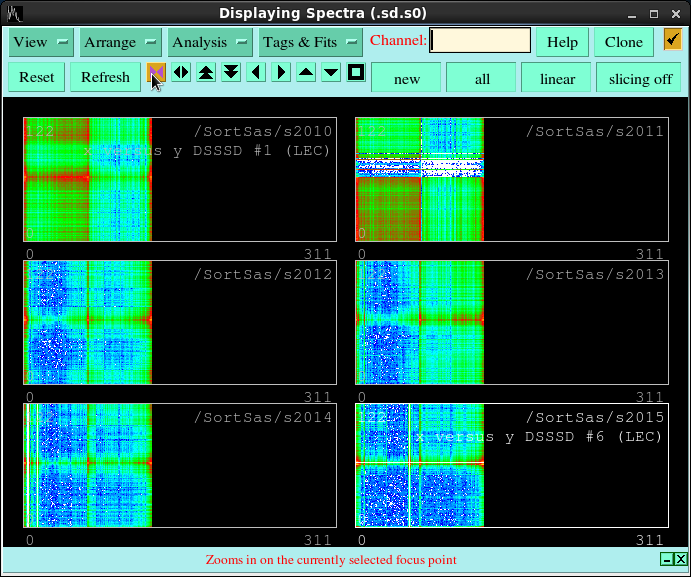Expand the Tags & Fits dash indicator
Viewport: 691px width, 577px height.
352,42
